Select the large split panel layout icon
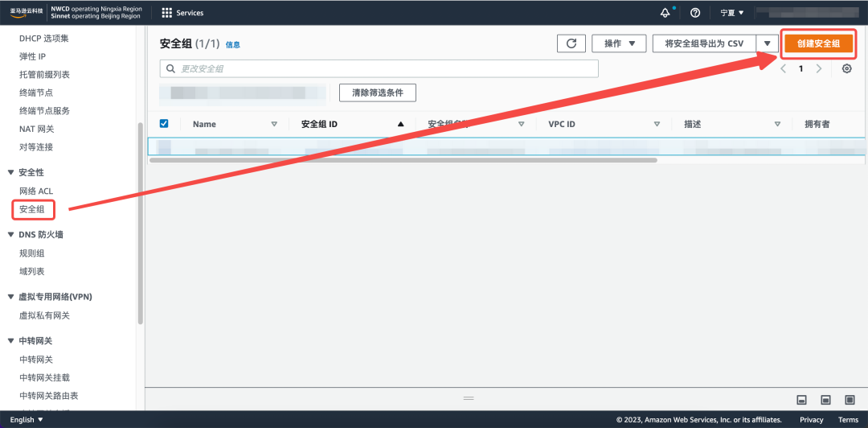868x428 pixels. [x=850, y=400]
